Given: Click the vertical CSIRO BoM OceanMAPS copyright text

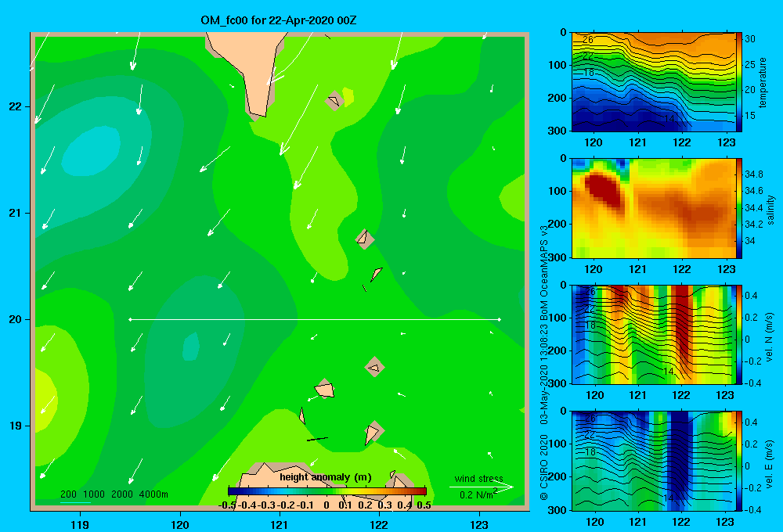Looking at the screenshot, I should tap(544, 362).
